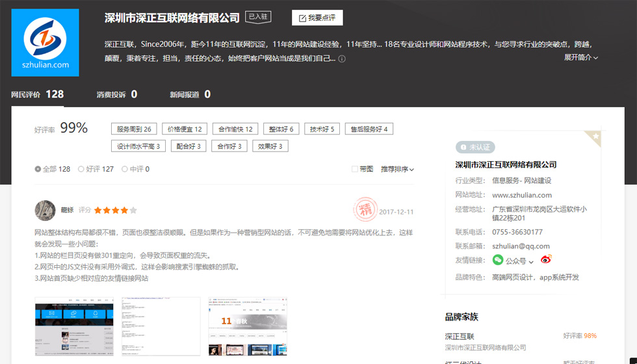Expand the 公众号 dropdown arrow
This screenshot has height=364, width=637.
click(x=531, y=261)
